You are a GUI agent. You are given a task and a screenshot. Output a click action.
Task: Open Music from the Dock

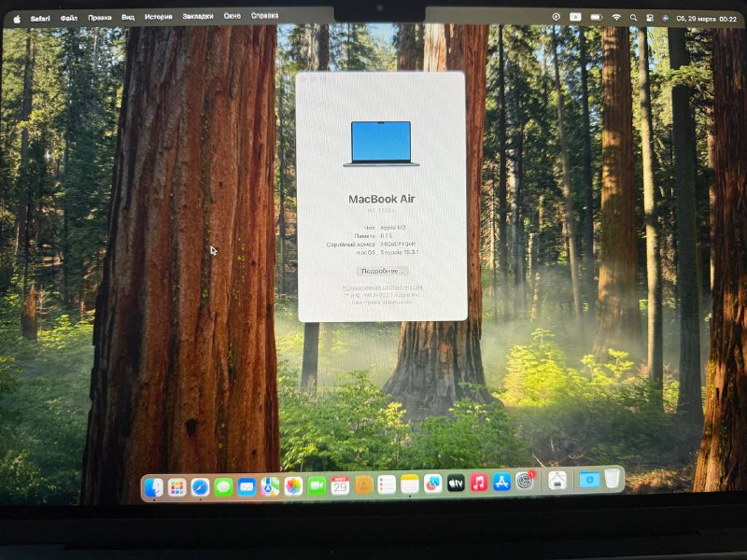pos(479,483)
